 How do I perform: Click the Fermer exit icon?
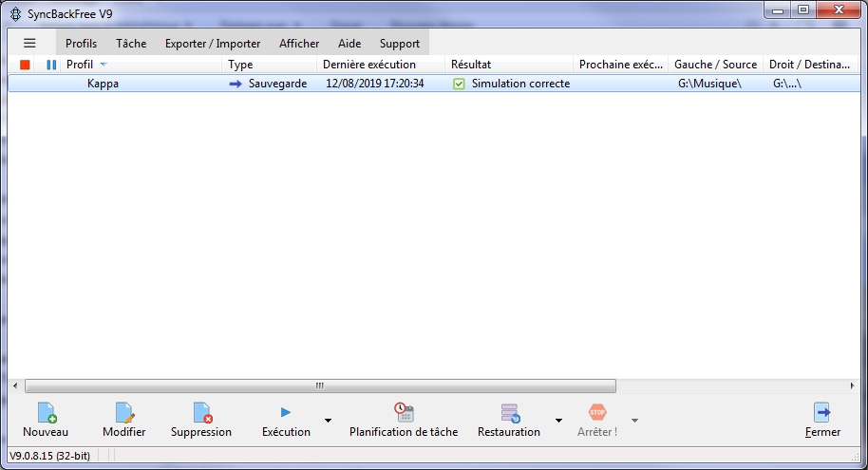(822, 412)
